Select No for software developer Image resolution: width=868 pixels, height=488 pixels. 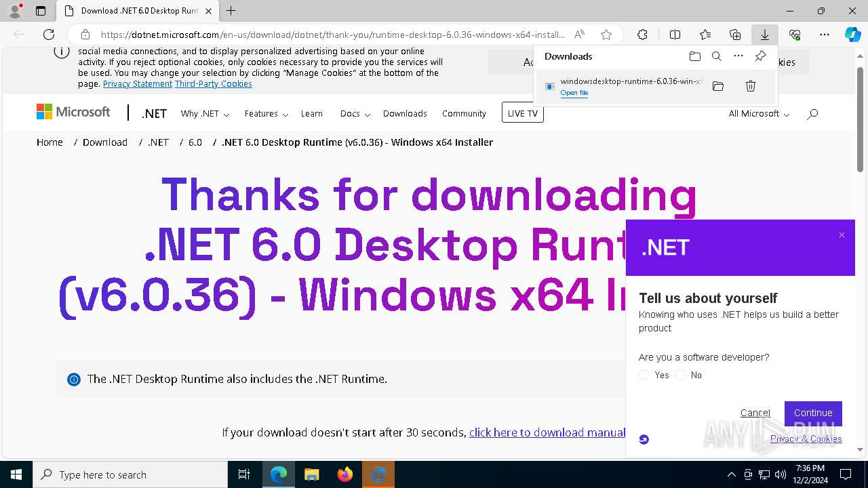coord(681,375)
